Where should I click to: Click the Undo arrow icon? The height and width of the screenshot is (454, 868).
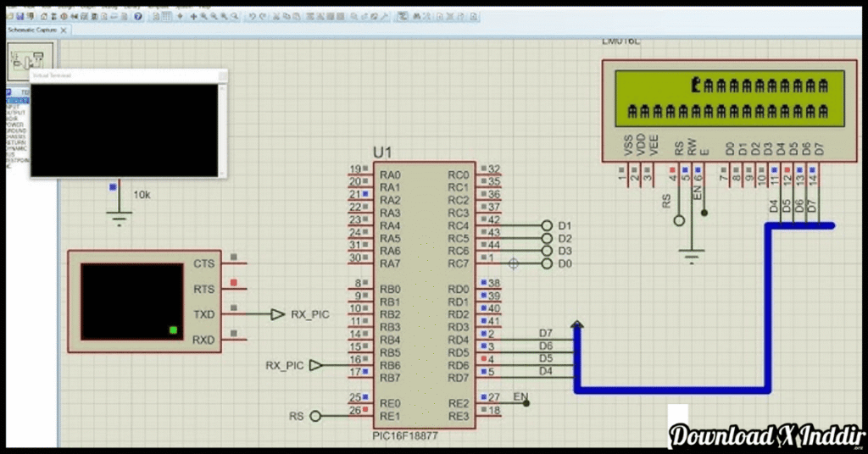click(x=253, y=16)
